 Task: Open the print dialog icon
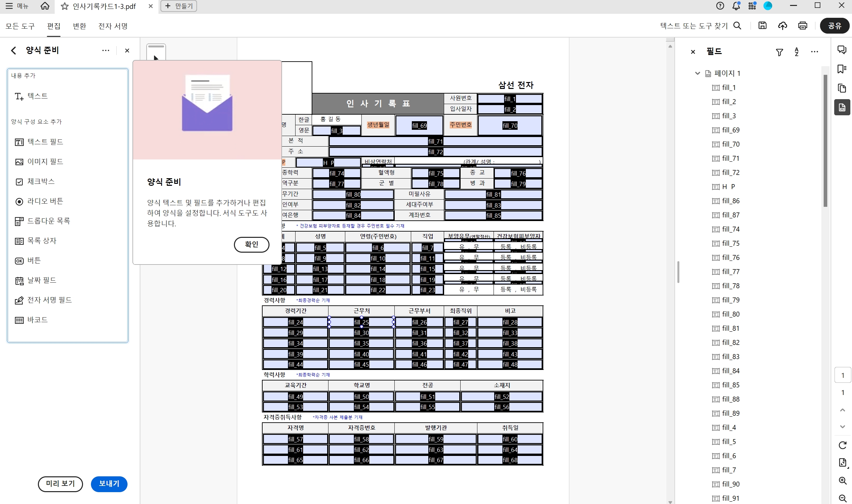point(803,25)
